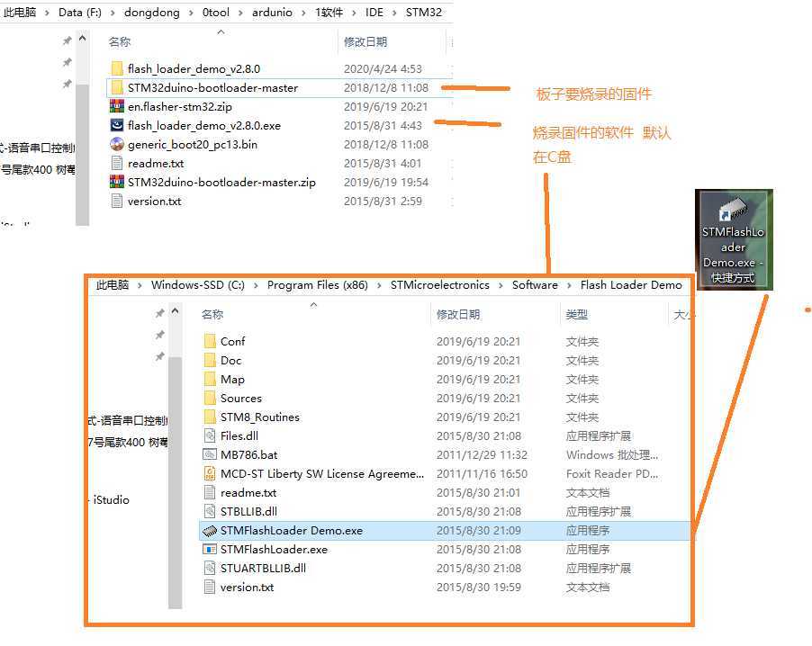Click 应用程序 type of STMFlashLoader.exe row
Viewport: 812px width, 646px height.
pos(587,549)
